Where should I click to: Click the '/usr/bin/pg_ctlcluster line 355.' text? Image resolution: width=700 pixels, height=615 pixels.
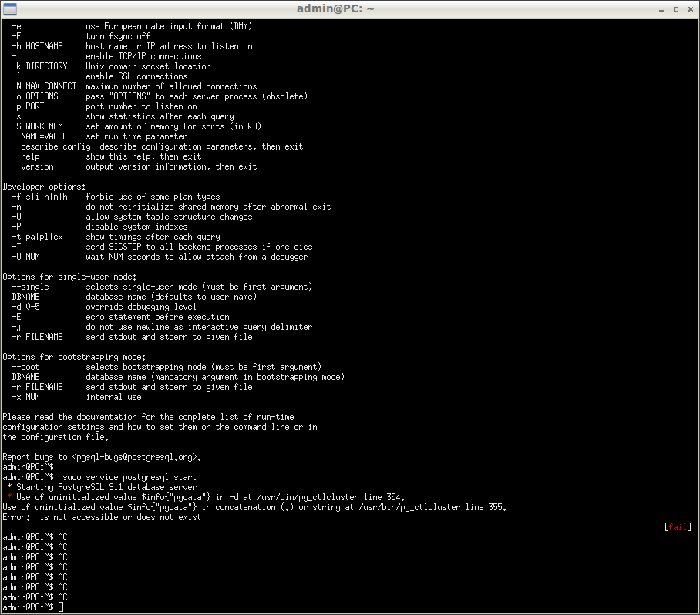tap(432, 507)
